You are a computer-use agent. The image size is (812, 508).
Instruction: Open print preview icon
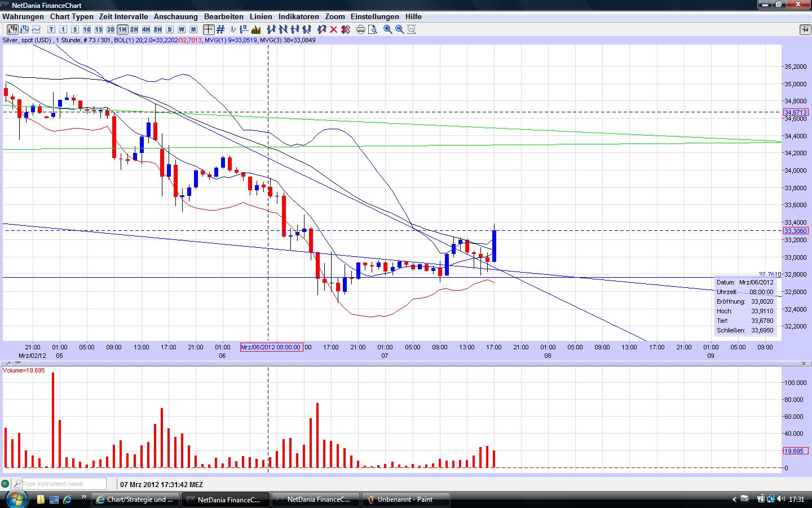tap(372, 29)
